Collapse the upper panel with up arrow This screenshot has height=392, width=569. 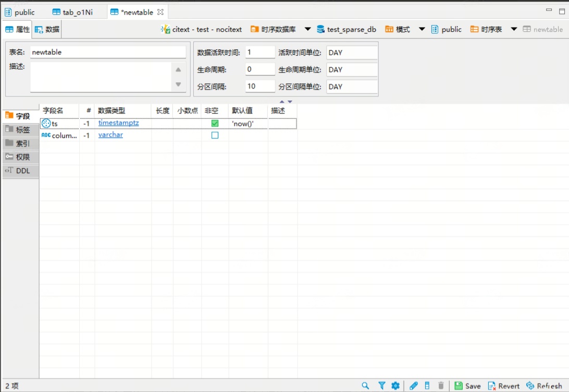pos(282,102)
